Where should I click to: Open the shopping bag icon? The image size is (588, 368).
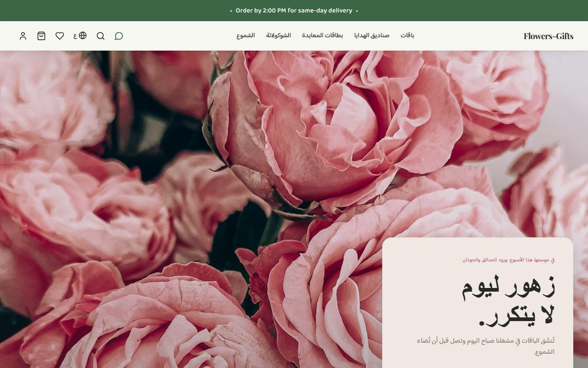41,36
